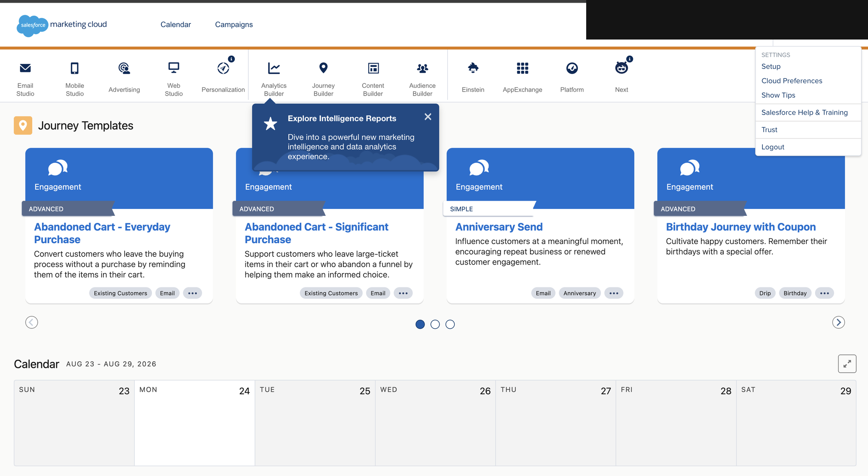Open the Calendar top navigation tab

[175, 25]
